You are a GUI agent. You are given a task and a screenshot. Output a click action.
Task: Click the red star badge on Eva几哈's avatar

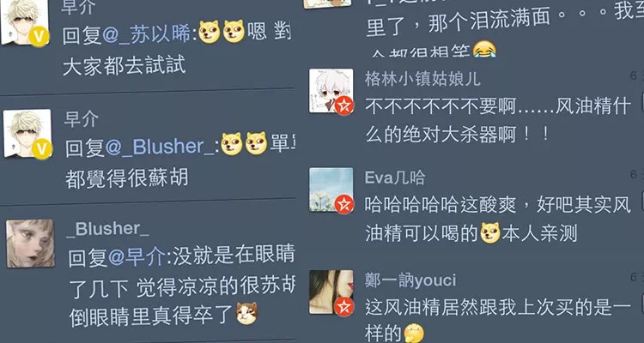tap(344, 204)
